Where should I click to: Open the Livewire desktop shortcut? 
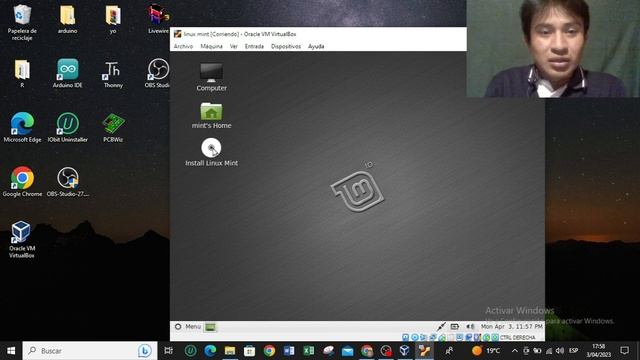click(158, 19)
